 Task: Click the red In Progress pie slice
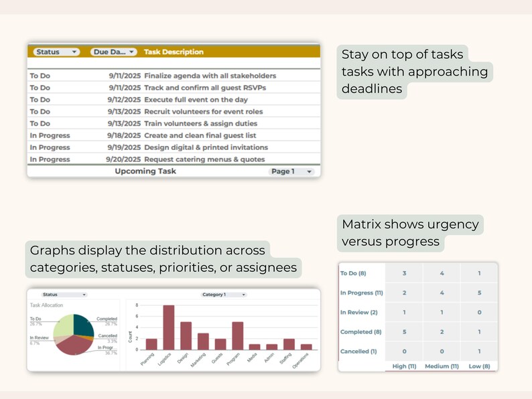[x=74, y=345]
